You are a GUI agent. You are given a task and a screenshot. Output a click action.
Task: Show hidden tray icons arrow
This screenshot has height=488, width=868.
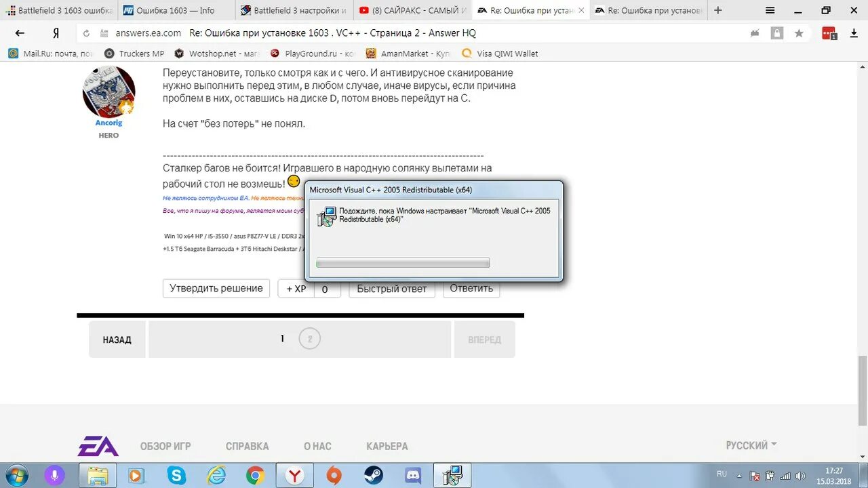coord(740,476)
